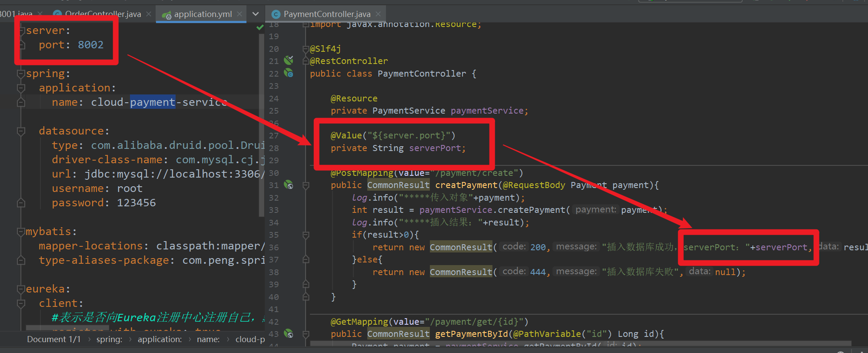
Task: Click the 'application:' breadcrumb at the bottom
Action: point(160,339)
